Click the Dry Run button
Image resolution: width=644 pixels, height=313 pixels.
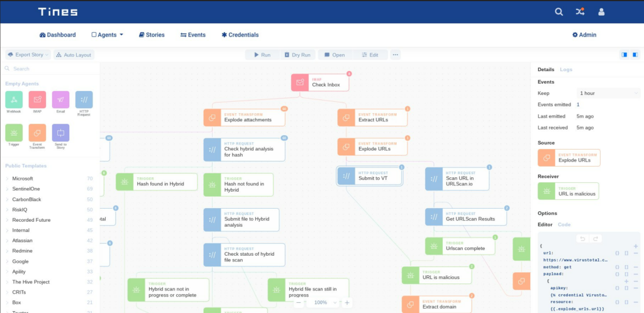click(x=297, y=55)
